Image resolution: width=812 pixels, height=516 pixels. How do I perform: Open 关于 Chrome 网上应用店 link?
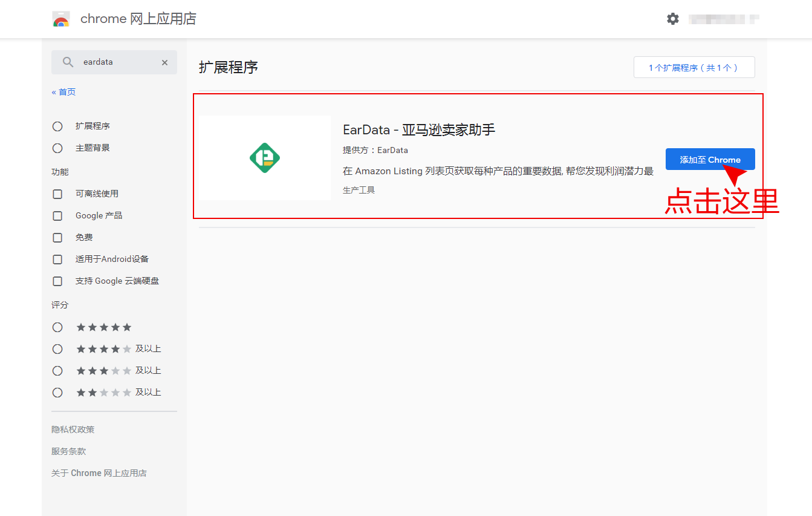(x=99, y=473)
